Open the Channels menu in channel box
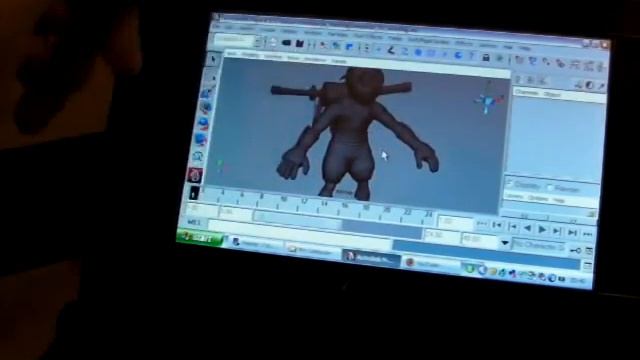 click(x=527, y=93)
